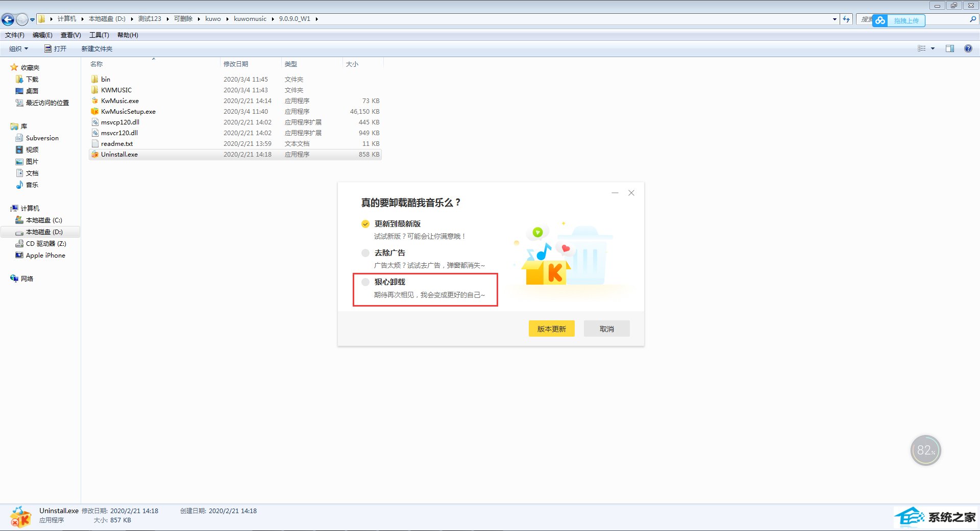
Task: Open the 工具(T) menu
Action: click(99, 35)
